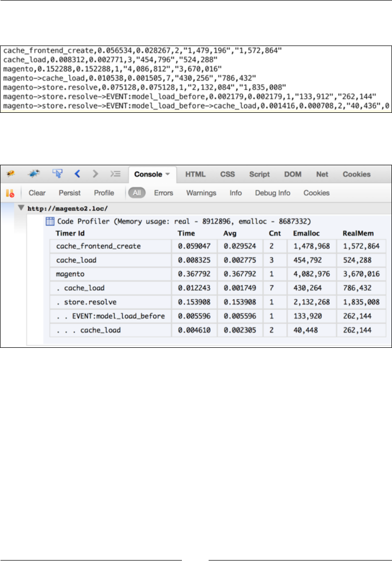Open the Script tab
392x565 pixels.
point(260,174)
